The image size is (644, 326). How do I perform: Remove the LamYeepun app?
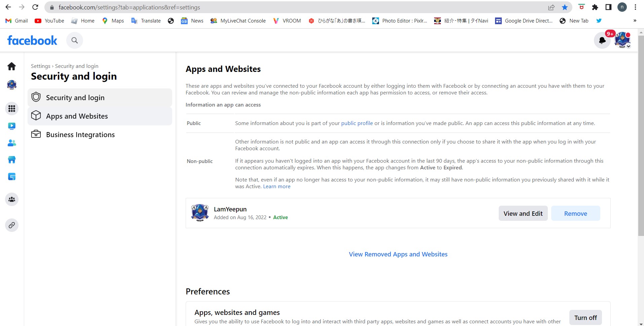(575, 213)
